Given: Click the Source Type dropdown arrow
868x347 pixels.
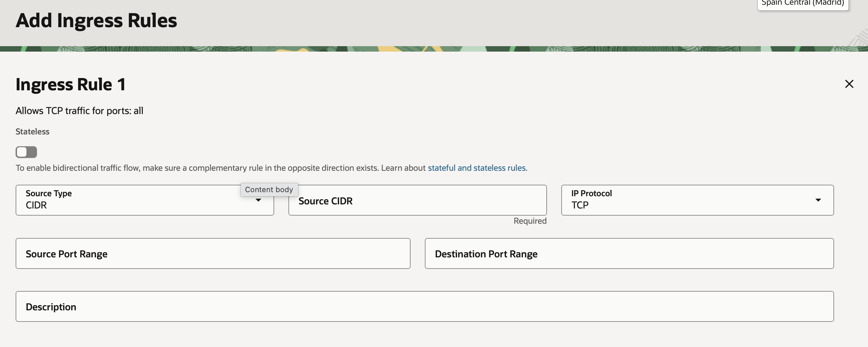Looking at the screenshot, I should click(x=258, y=201).
